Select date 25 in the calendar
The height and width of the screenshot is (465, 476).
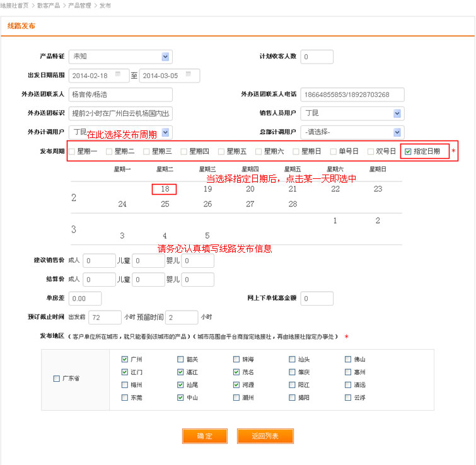point(165,204)
